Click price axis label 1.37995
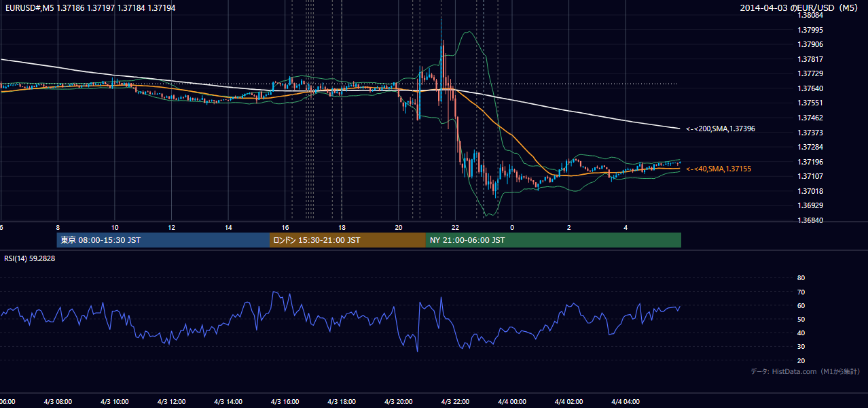 tap(811, 30)
